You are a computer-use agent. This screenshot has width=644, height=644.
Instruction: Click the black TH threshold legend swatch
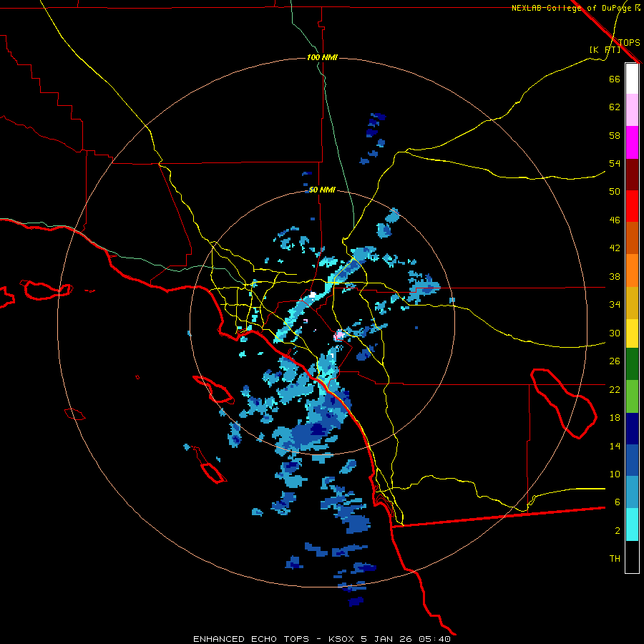pos(632,557)
